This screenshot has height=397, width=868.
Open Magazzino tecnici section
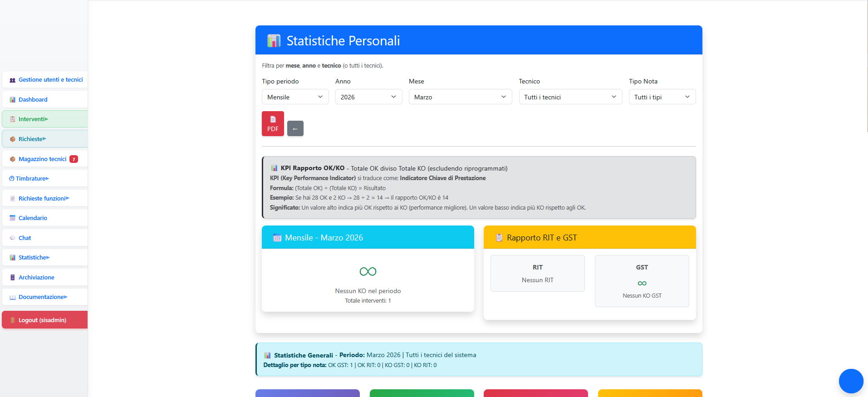point(45,159)
